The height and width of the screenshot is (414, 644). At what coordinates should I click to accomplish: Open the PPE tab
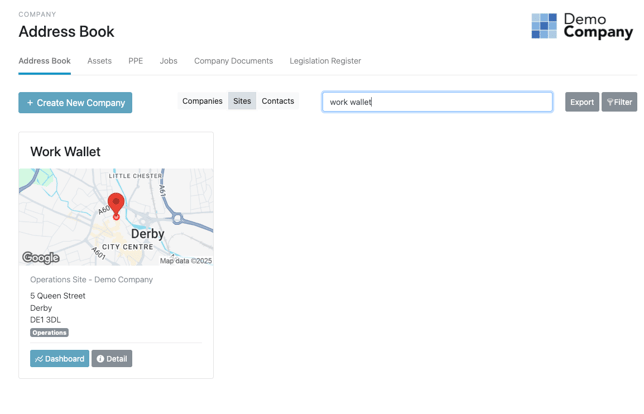coord(136,61)
